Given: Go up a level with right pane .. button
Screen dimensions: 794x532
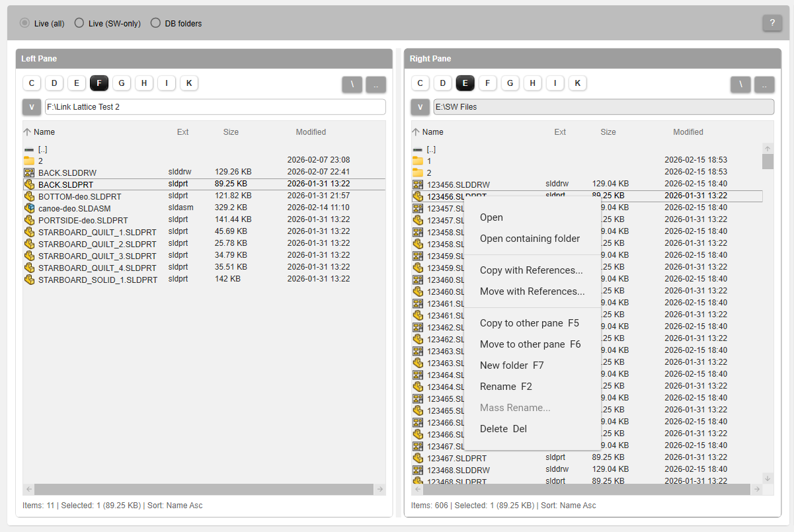Looking at the screenshot, I should [765, 85].
